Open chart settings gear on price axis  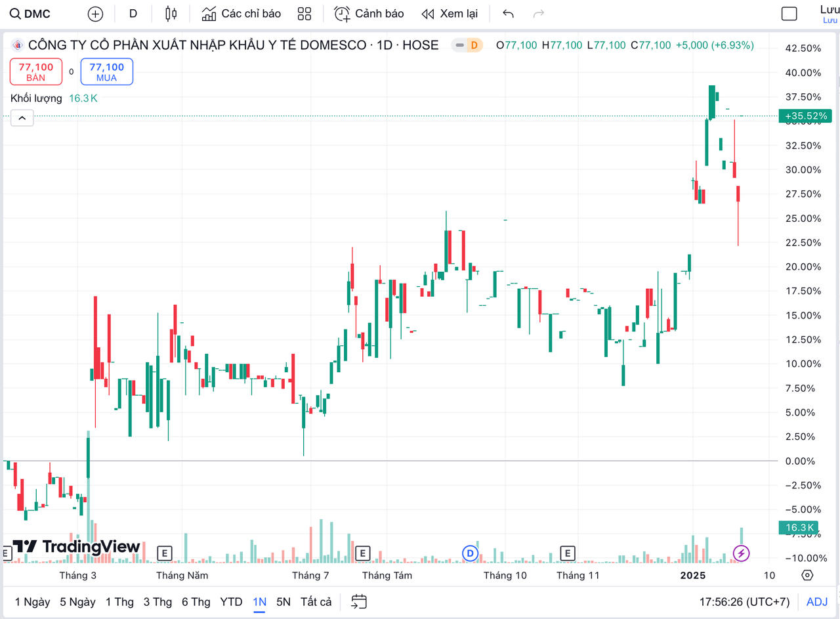pos(807,576)
